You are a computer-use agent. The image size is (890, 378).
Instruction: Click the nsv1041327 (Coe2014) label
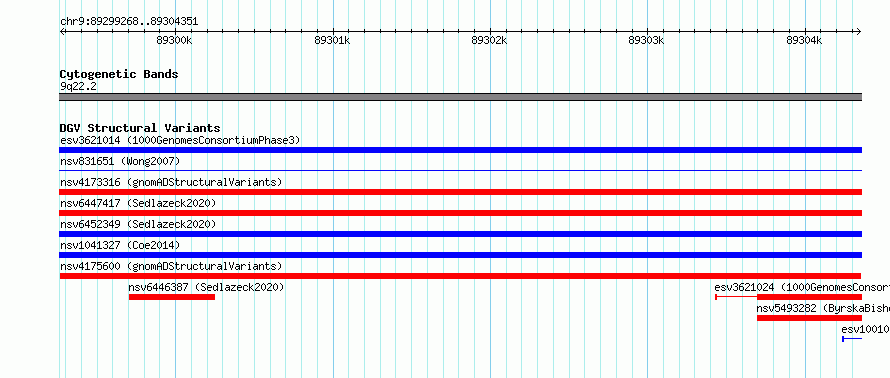[120, 245]
